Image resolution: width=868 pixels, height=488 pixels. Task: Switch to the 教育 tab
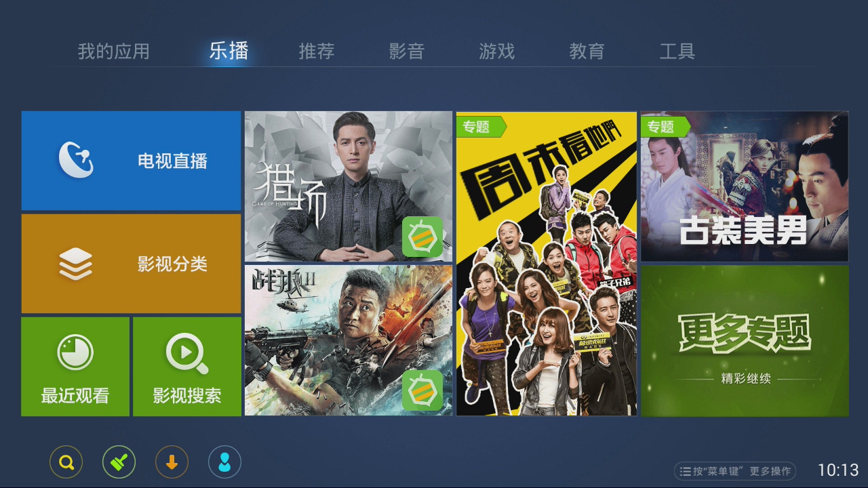(587, 52)
